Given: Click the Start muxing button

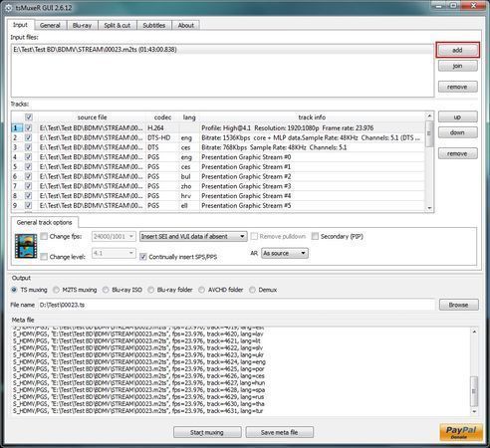Looking at the screenshot, I should (207, 432).
